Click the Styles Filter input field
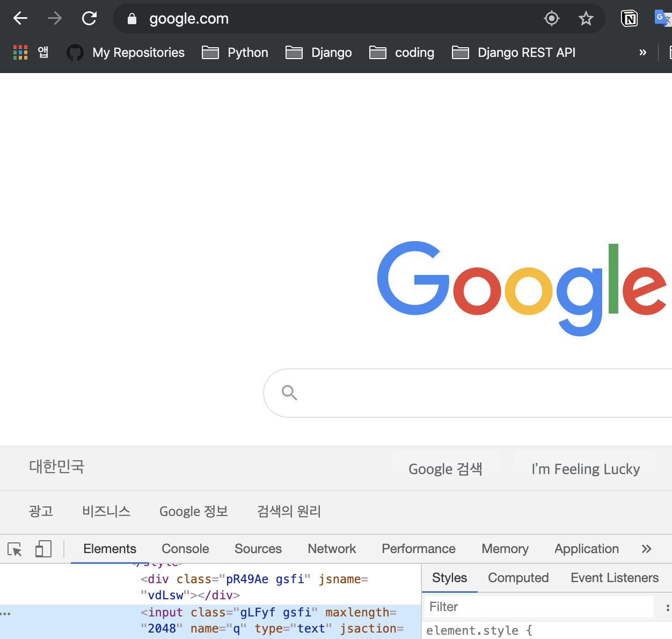 [539, 607]
